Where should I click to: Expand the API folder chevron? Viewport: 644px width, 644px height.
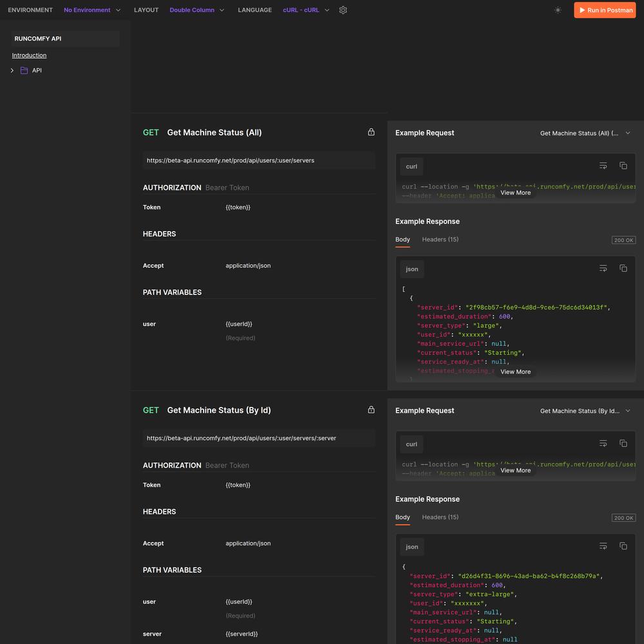click(12, 70)
